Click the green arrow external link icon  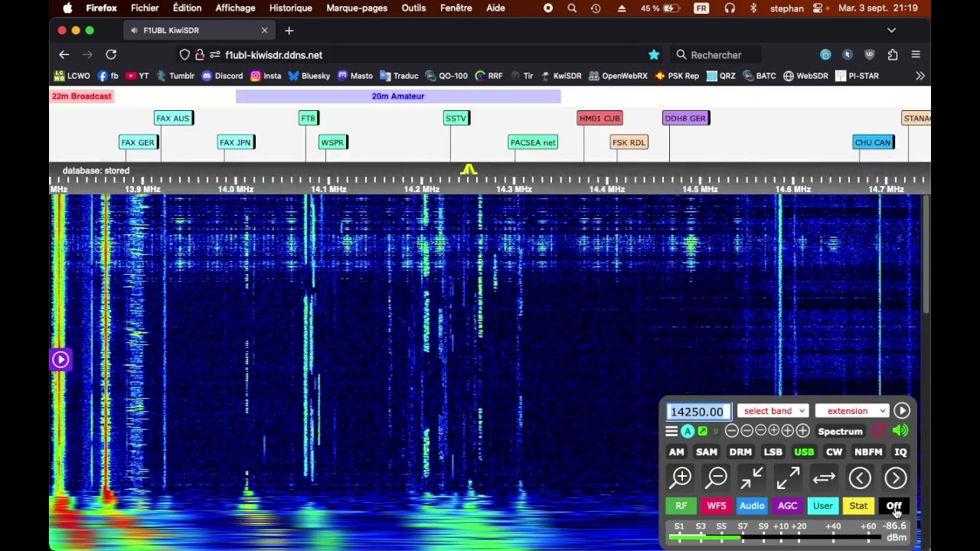(702, 432)
